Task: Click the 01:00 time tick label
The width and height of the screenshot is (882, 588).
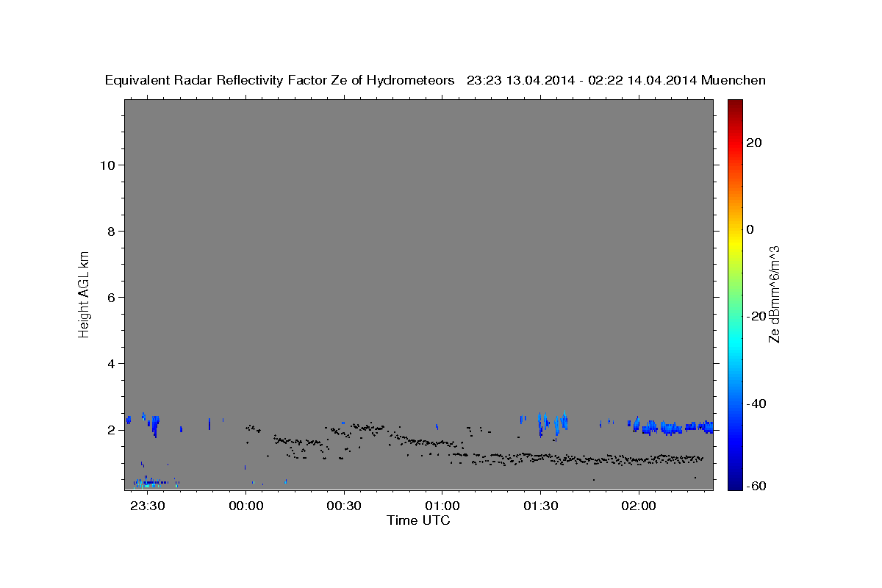Action: [442, 506]
